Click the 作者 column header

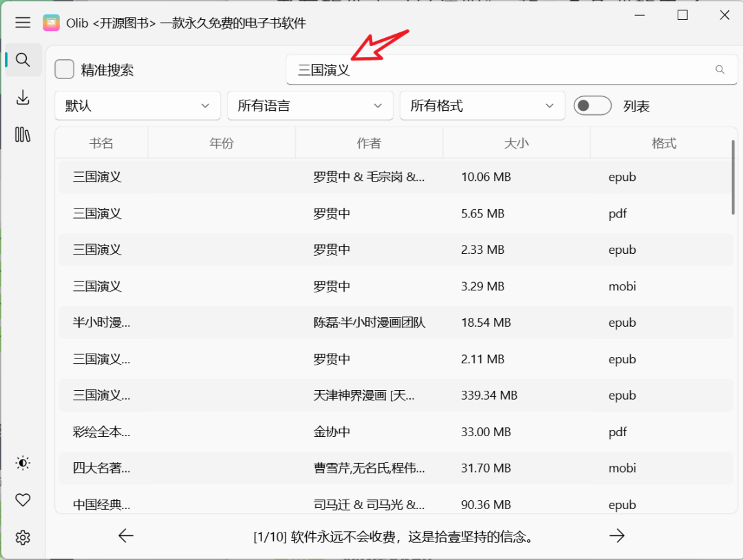point(369,143)
